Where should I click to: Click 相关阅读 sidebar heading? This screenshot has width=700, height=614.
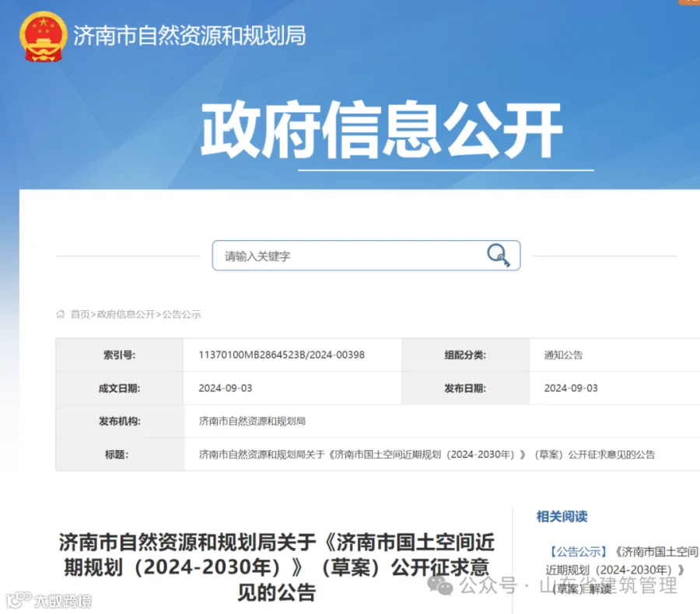[562, 517]
